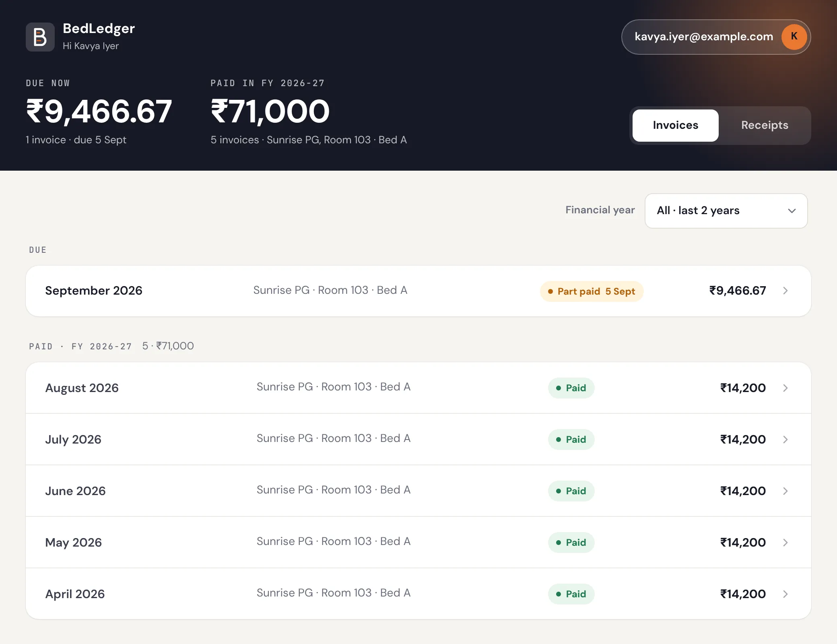The height and width of the screenshot is (644, 837).
Task: Switch to the Invoices tab
Action: tap(675, 125)
